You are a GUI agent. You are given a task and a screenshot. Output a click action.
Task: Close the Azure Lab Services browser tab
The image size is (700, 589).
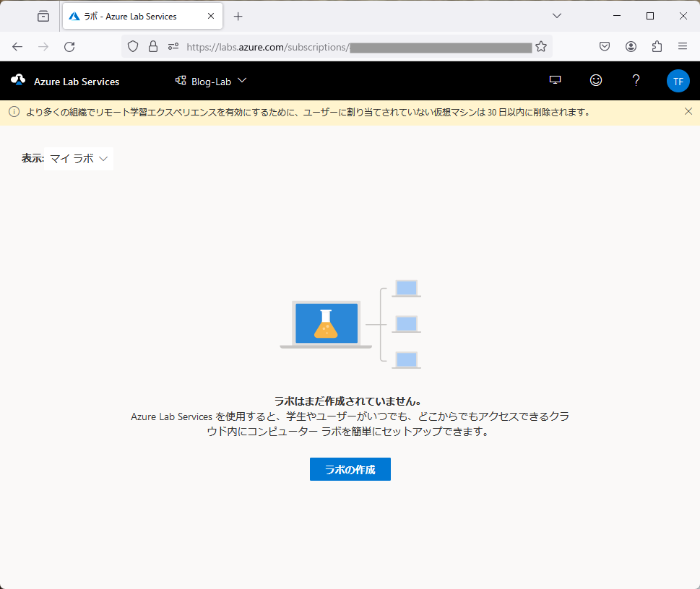211,16
